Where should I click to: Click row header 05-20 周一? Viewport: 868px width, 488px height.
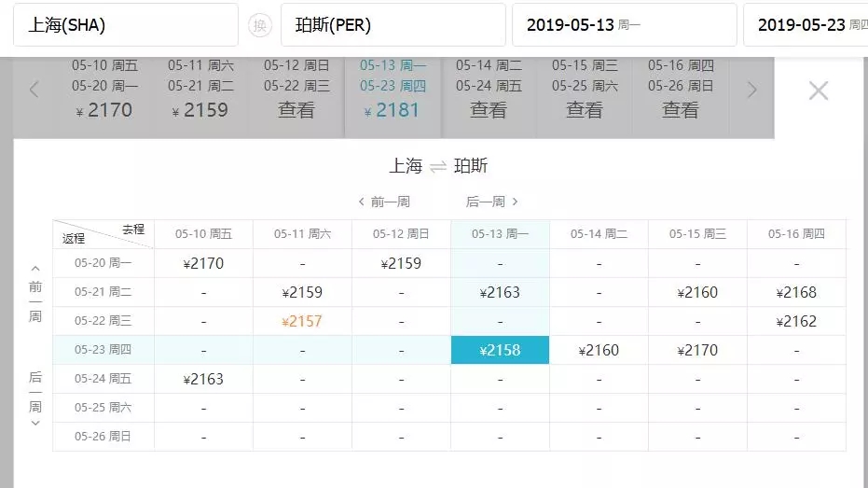tap(103, 263)
